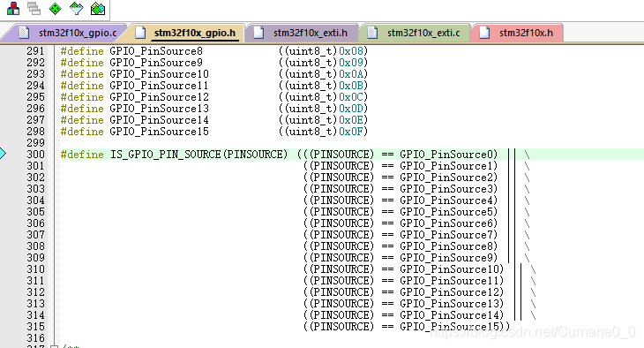The width and height of the screenshot is (644, 348).
Task: Click the gray stacked windows toolbar icon
Action: click(34, 8)
